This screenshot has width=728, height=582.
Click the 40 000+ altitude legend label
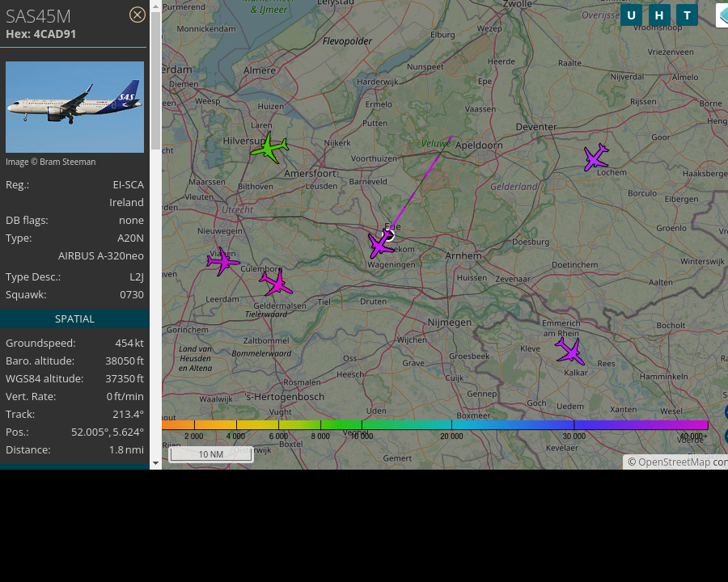tap(694, 436)
